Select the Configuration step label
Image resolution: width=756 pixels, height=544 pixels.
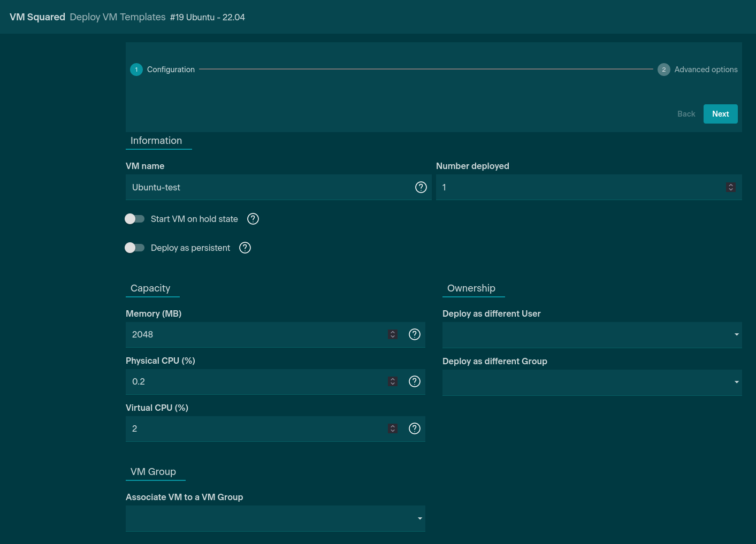coord(171,70)
